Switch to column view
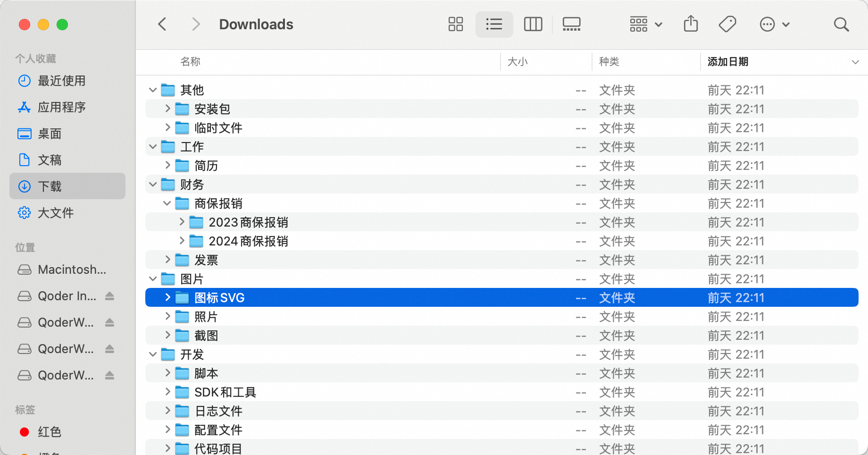This screenshot has height=455, width=868. 533,24
